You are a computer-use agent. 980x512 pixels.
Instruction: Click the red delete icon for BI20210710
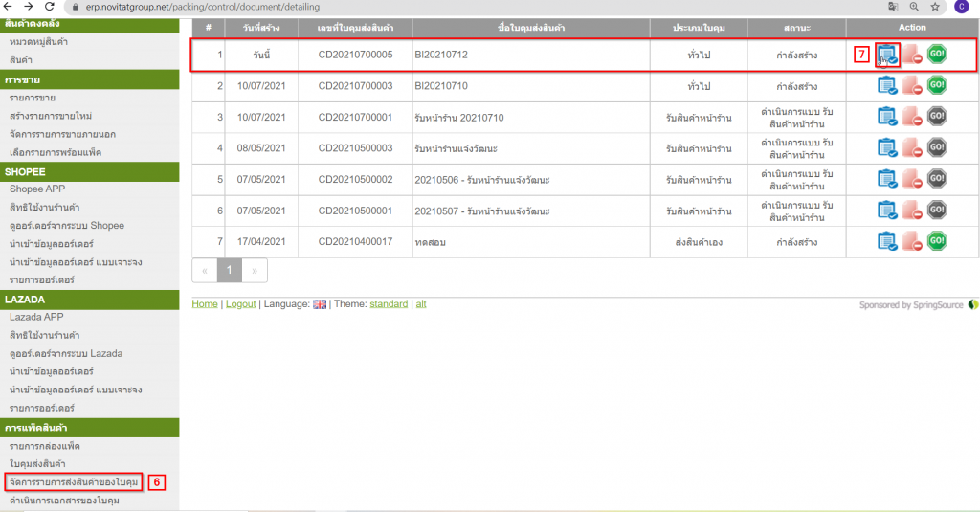[912, 86]
